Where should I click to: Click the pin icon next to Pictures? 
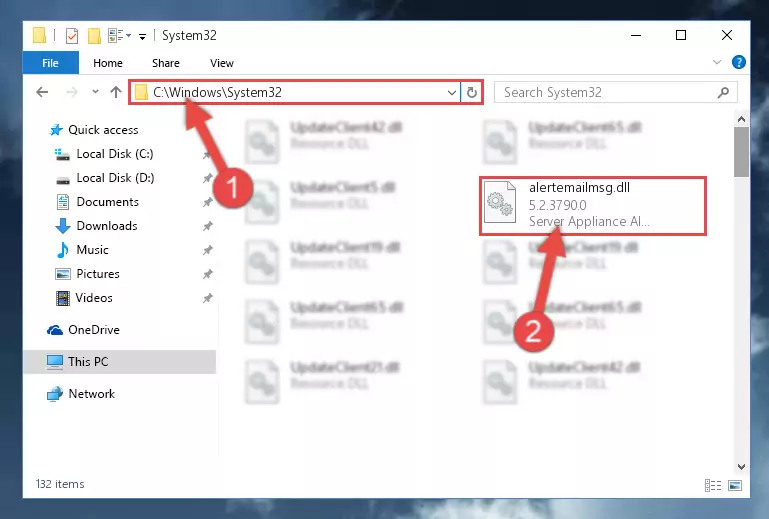pyautogui.click(x=207, y=274)
